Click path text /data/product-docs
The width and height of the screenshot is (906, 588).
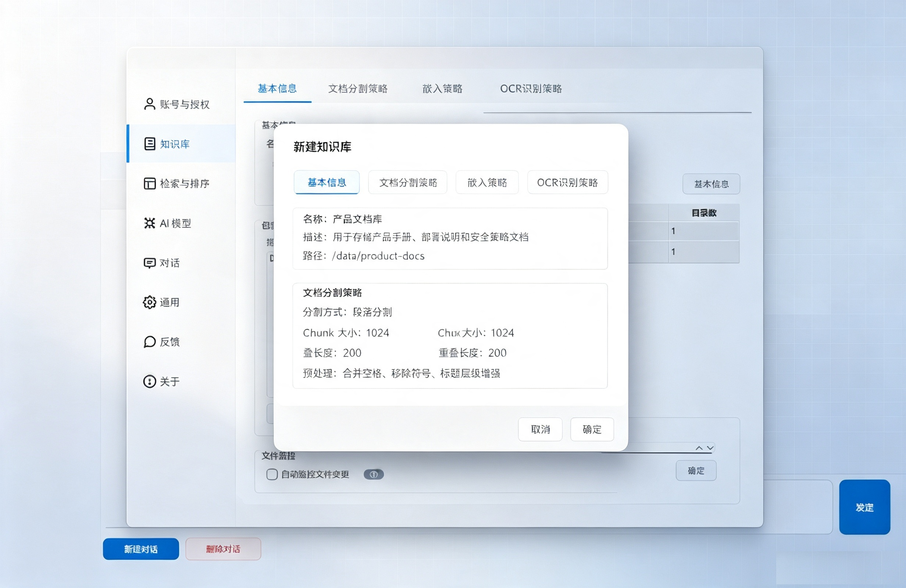click(x=378, y=256)
